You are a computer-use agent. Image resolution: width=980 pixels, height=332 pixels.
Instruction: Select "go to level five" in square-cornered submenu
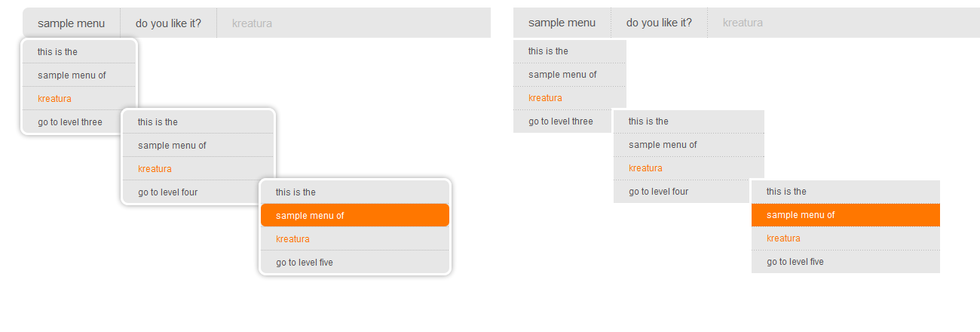pos(795,262)
